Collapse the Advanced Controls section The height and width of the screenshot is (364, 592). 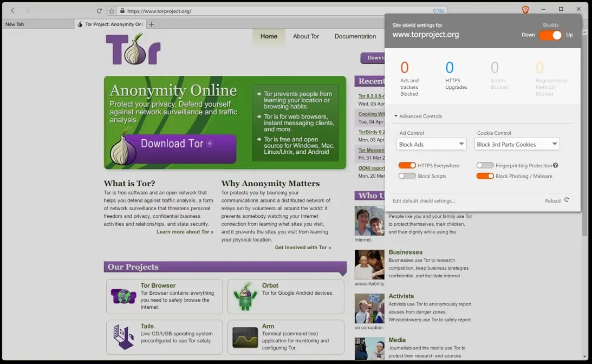(418, 116)
